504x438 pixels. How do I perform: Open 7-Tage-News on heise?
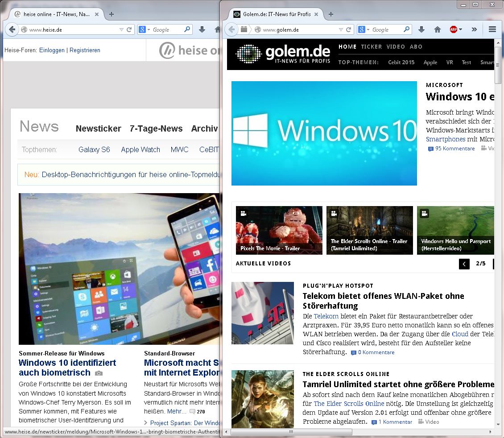pyautogui.click(x=156, y=128)
